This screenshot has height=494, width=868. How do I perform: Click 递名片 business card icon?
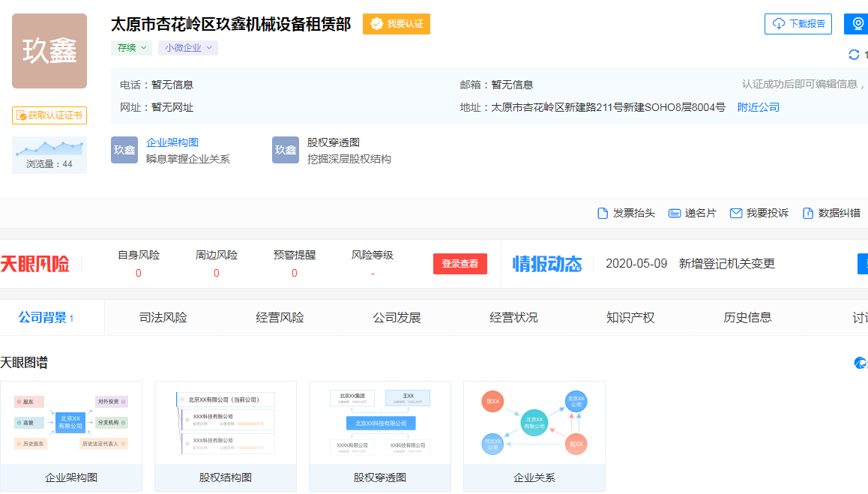[x=675, y=213]
